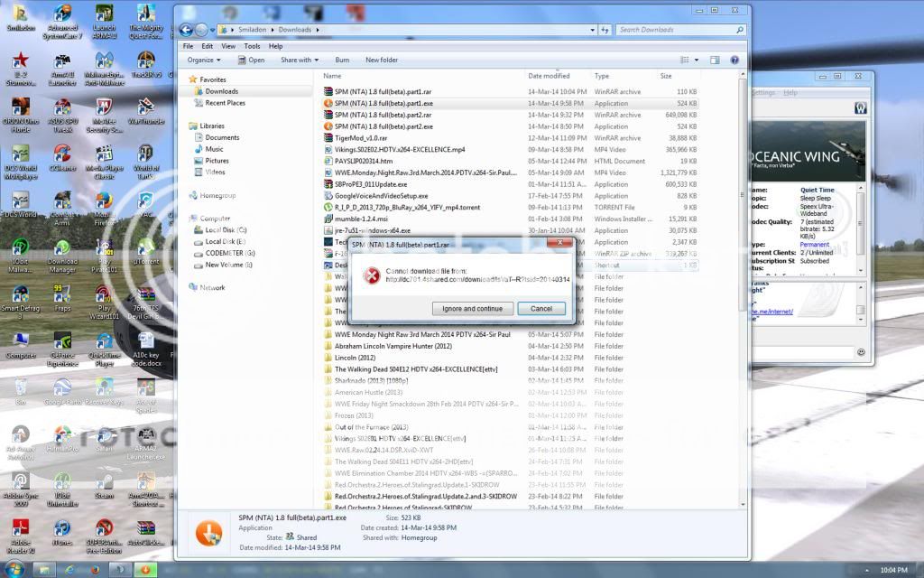
Task: Select TrackIR v5 desktop icon
Action: (x=146, y=64)
